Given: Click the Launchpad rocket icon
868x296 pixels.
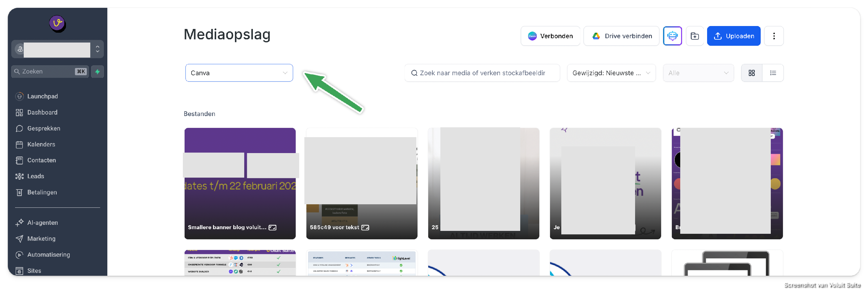Looking at the screenshot, I should (20, 96).
